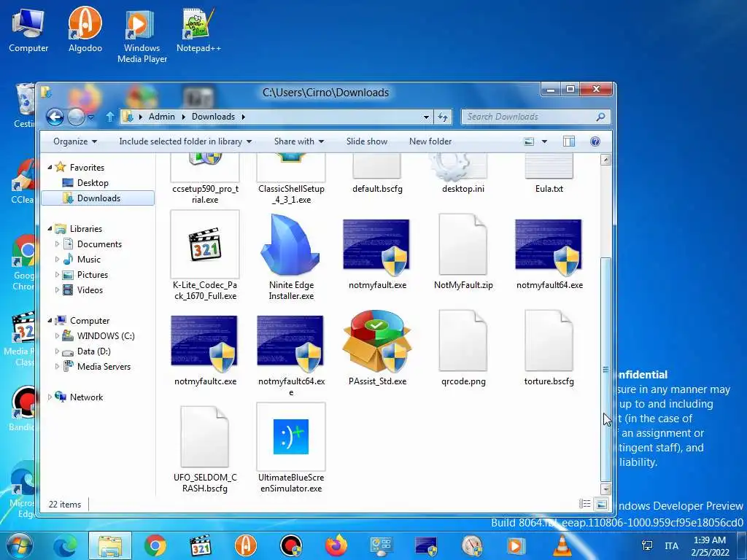
Task: Select Data (D:) drive in tree
Action: coord(94,351)
